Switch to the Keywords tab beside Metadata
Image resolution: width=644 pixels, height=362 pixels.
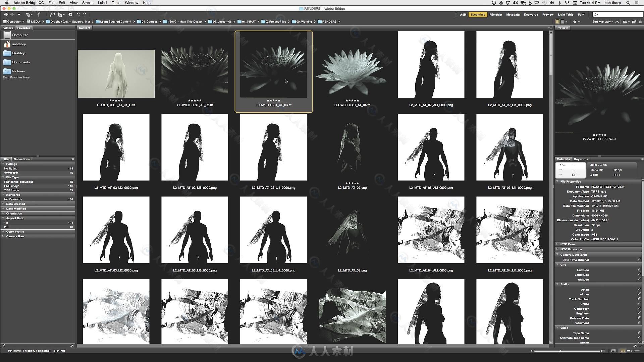click(x=581, y=159)
